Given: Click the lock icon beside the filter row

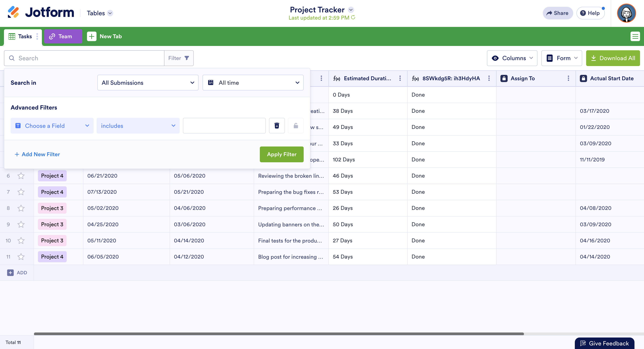Looking at the screenshot, I should tap(296, 126).
